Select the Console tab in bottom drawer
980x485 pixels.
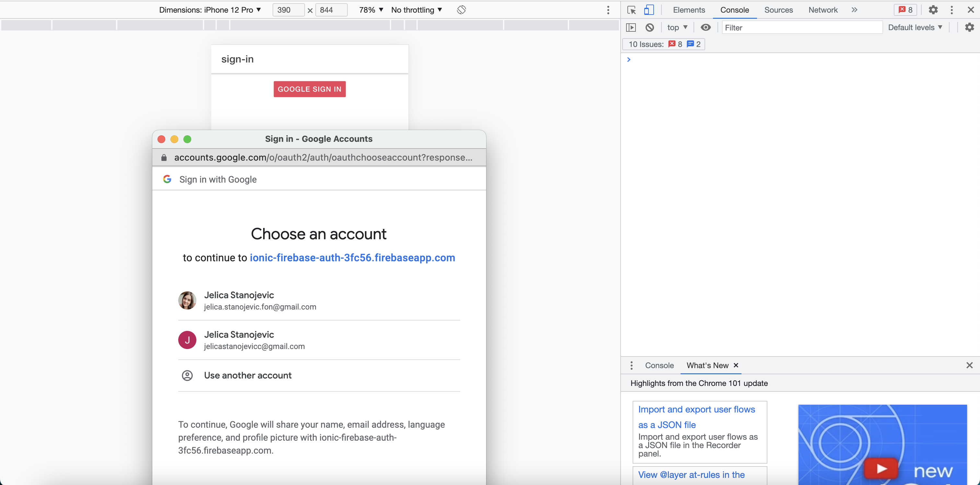pos(659,365)
